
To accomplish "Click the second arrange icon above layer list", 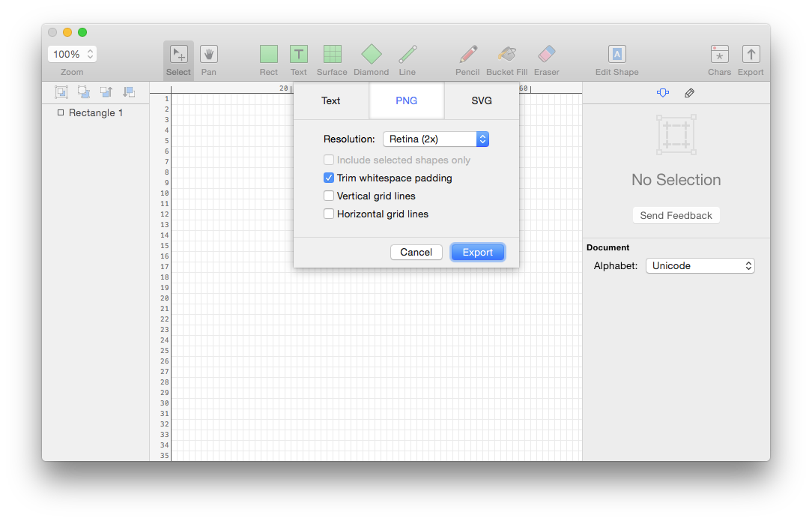I will click(x=84, y=92).
